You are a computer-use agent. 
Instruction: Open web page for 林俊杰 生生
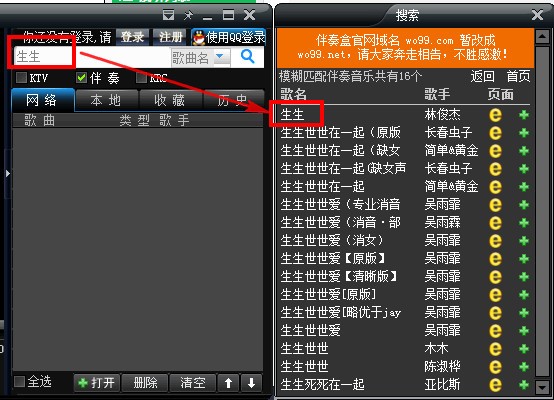click(x=495, y=115)
